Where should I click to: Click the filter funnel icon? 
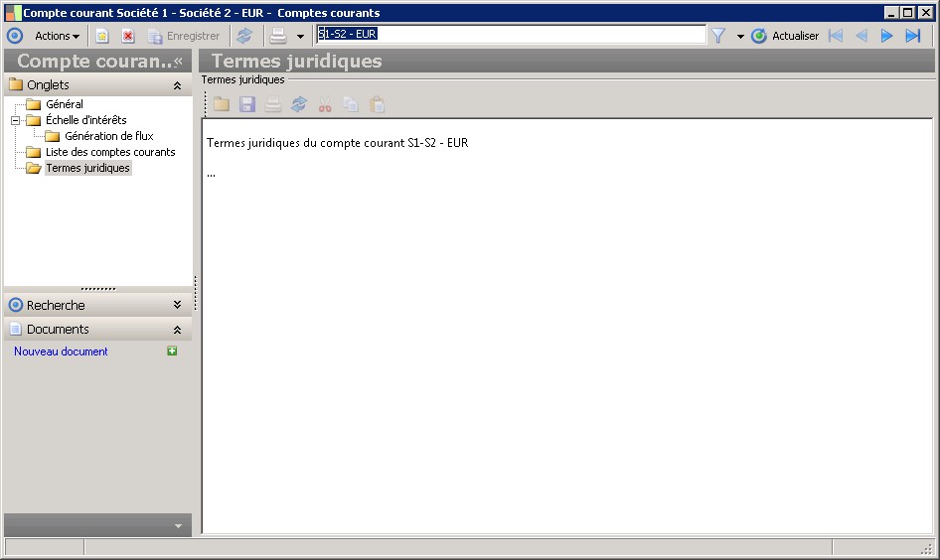(718, 36)
